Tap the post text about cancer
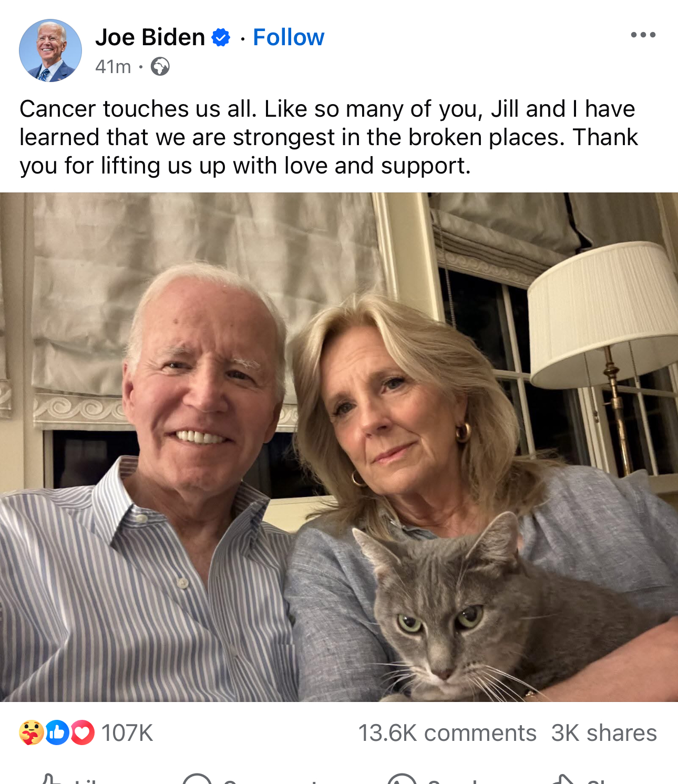Screen dimensions: 678x784 click(x=328, y=137)
